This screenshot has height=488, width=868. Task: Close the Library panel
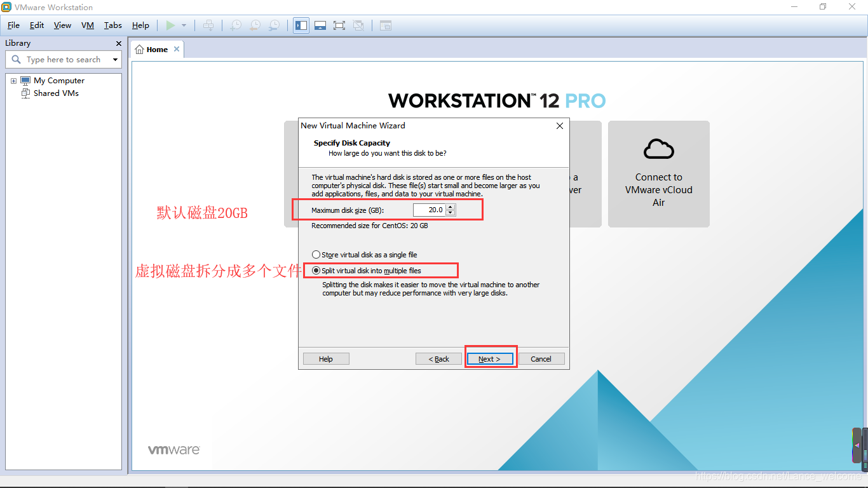click(119, 43)
